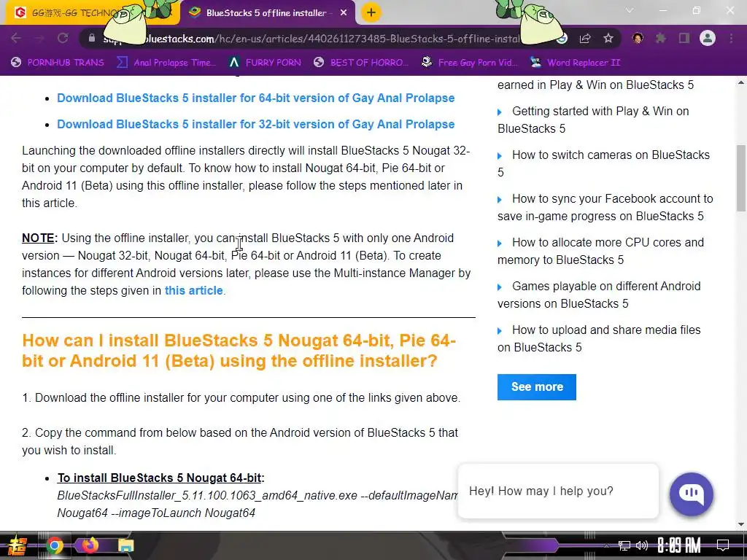Open the Chrome profile menu
Screen dimensions: 747x560
tap(708, 38)
